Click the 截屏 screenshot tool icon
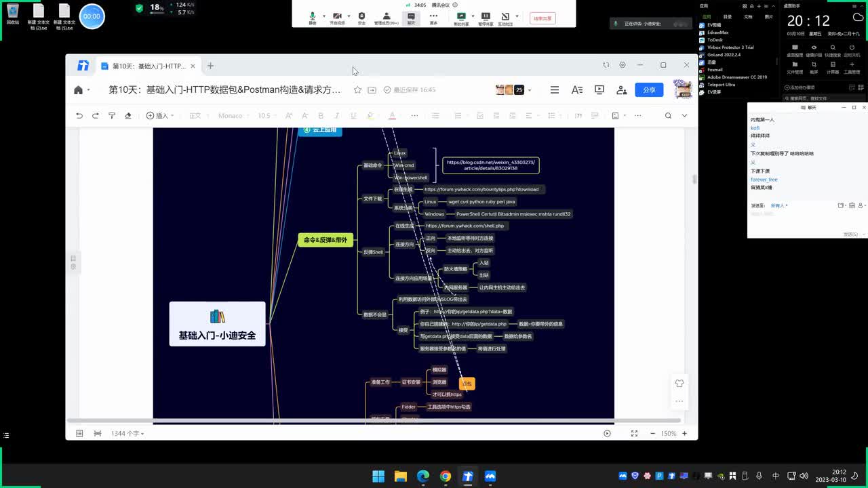This screenshot has width=868, height=488. point(814,66)
